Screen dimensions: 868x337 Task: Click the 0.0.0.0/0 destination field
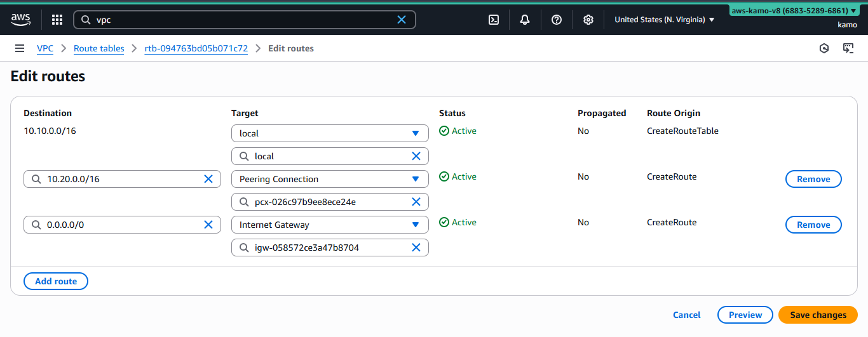click(122, 225)
